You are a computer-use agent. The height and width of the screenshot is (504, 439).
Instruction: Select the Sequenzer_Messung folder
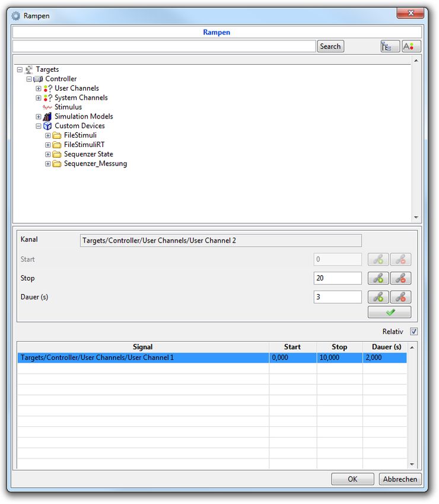(x=95, y=164)
